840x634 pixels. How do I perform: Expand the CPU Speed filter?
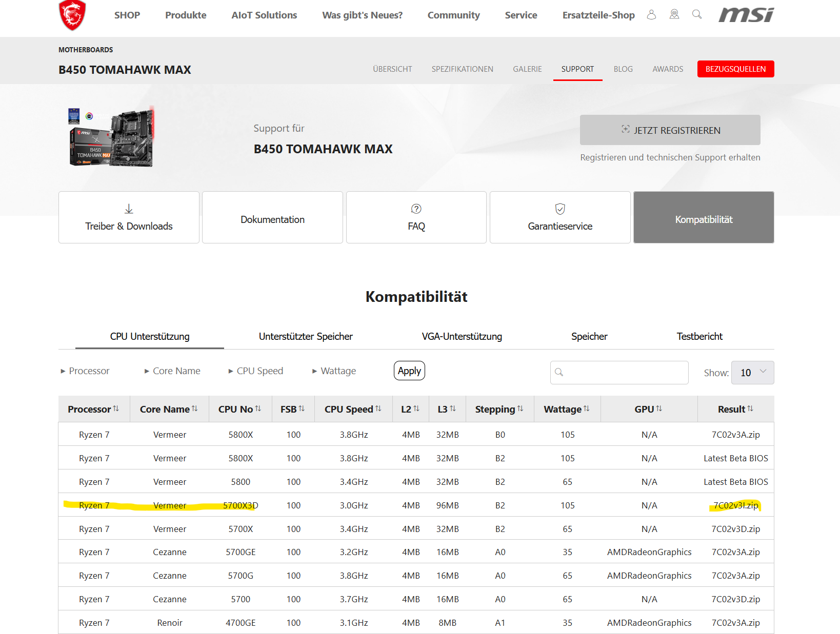pyautogui.click(x=256, y=371)
